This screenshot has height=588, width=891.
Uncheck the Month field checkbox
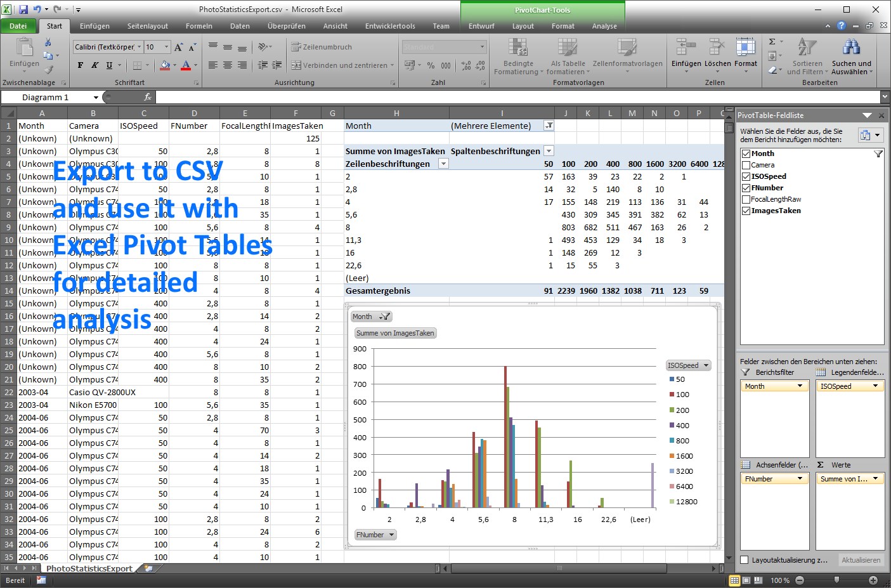click(746, 154)
